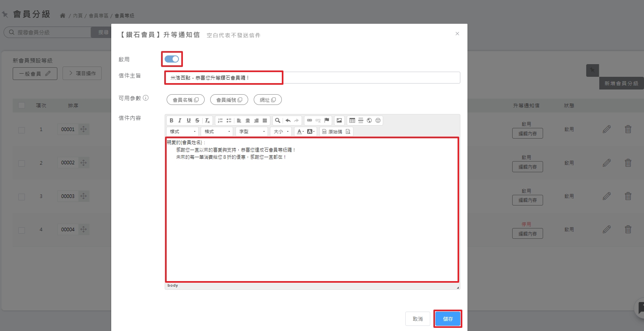The image size is (644, 331).
Task: Insert a horizontal line
Action: (361, 120)
